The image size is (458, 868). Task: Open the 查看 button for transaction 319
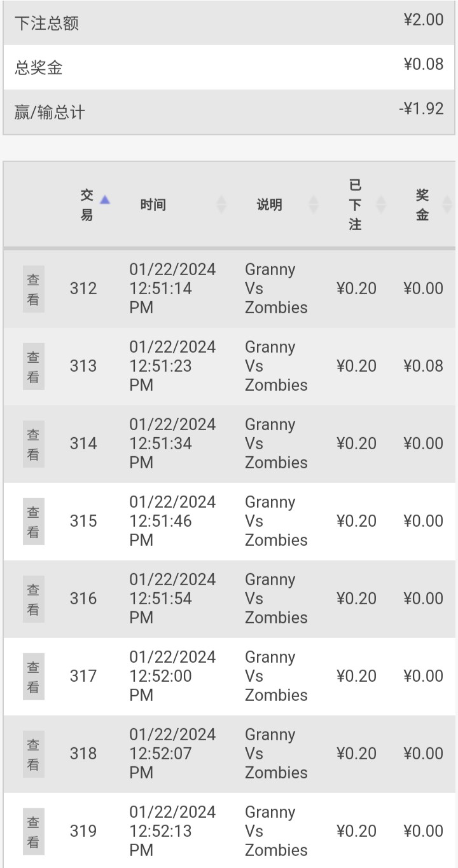pyautogui.click(x=33, y=832)
